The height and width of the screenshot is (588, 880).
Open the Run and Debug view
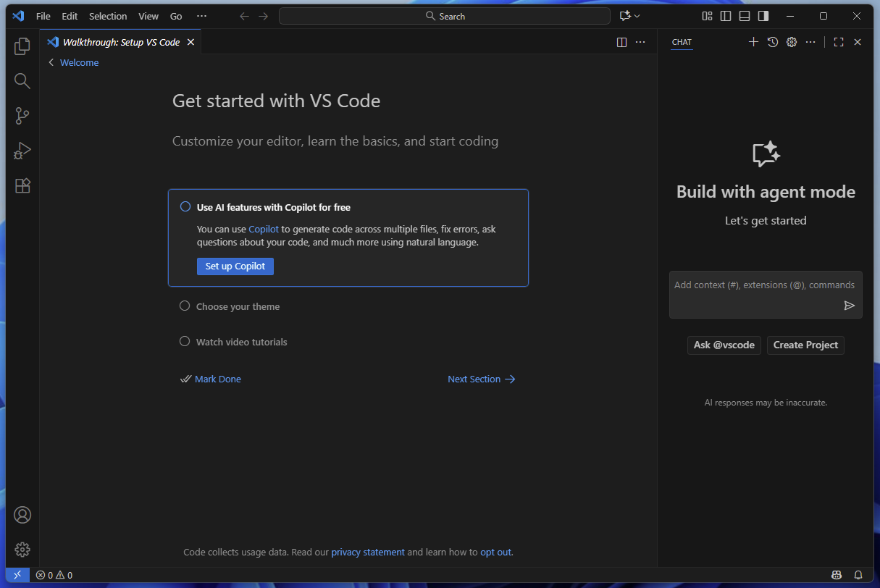[22, 151]
